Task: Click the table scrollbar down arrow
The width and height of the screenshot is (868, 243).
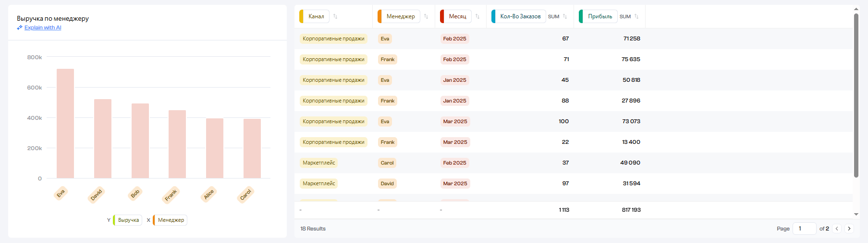Action: [856, 214]
